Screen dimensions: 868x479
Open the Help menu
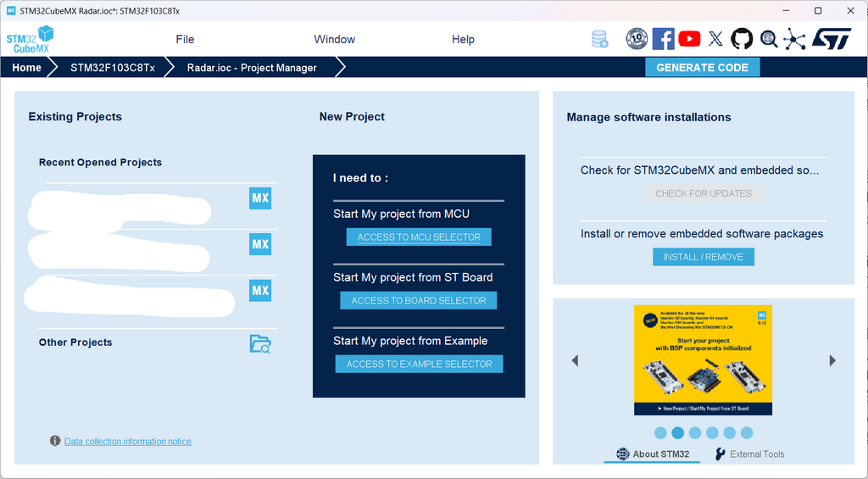pos(463,39)
